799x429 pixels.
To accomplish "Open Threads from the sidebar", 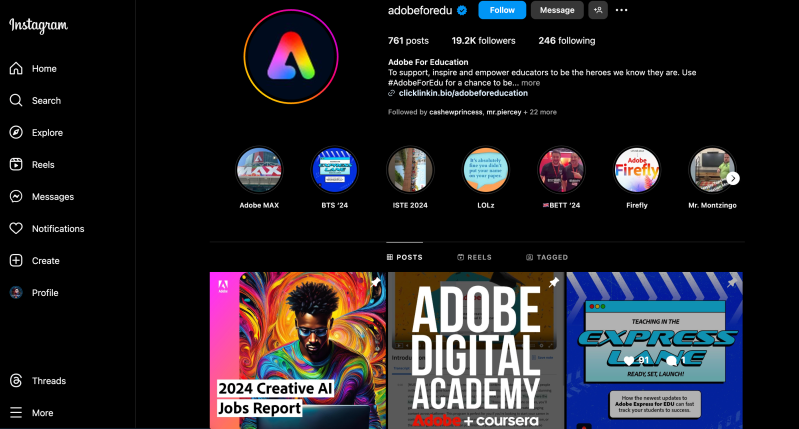I will tap(16, 381).
